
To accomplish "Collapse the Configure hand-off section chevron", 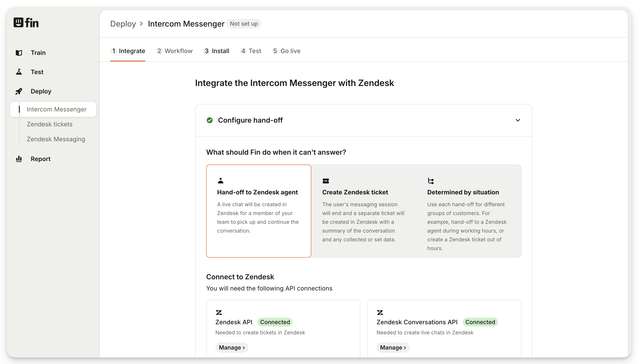I will [x=518, y=120].
